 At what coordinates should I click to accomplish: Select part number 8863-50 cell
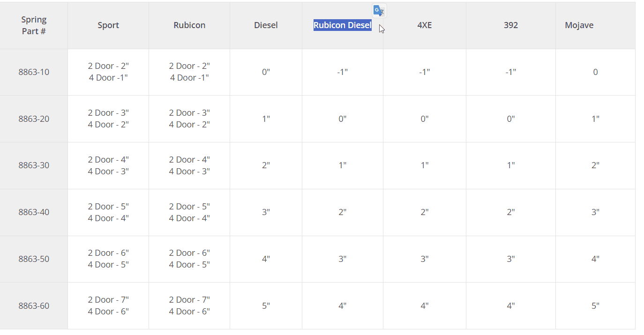34,259
